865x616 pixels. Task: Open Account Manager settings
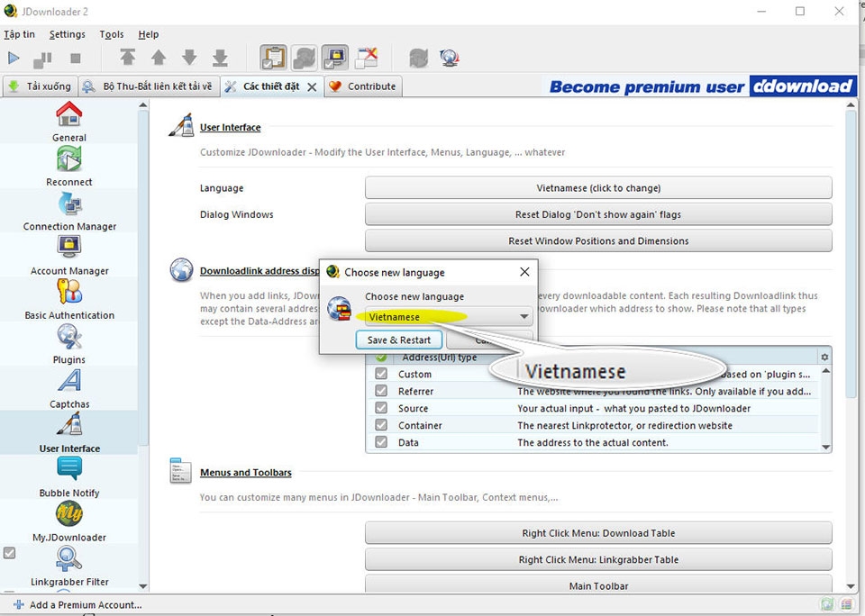(x=69, y=256)
